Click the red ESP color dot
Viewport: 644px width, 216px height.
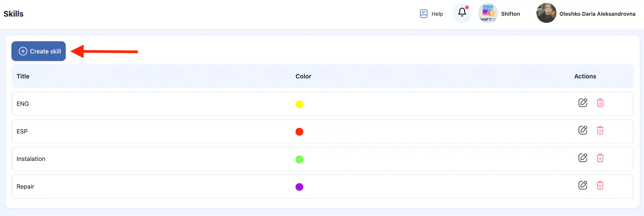299,132
